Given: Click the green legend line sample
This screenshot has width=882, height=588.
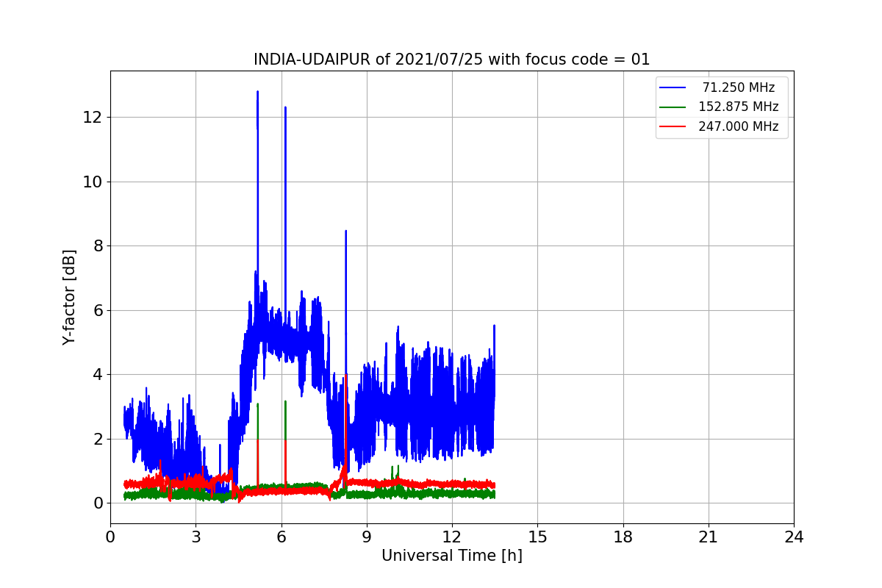Looking at the screenshot, I should [673, 107].
